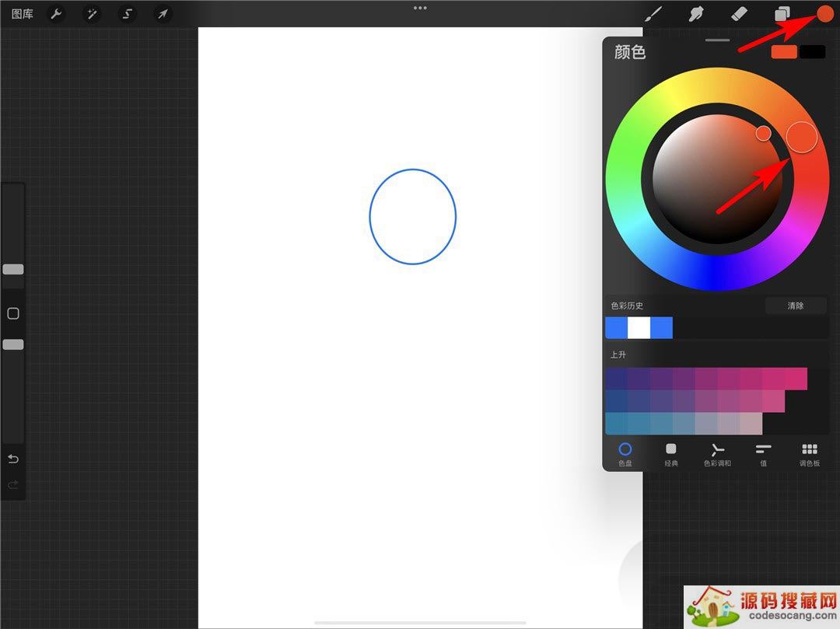Image resolution: width=840 pixels, height=629 pixels.
Task: Open the Actions wrench menu
Action: [x=56, y=14]
